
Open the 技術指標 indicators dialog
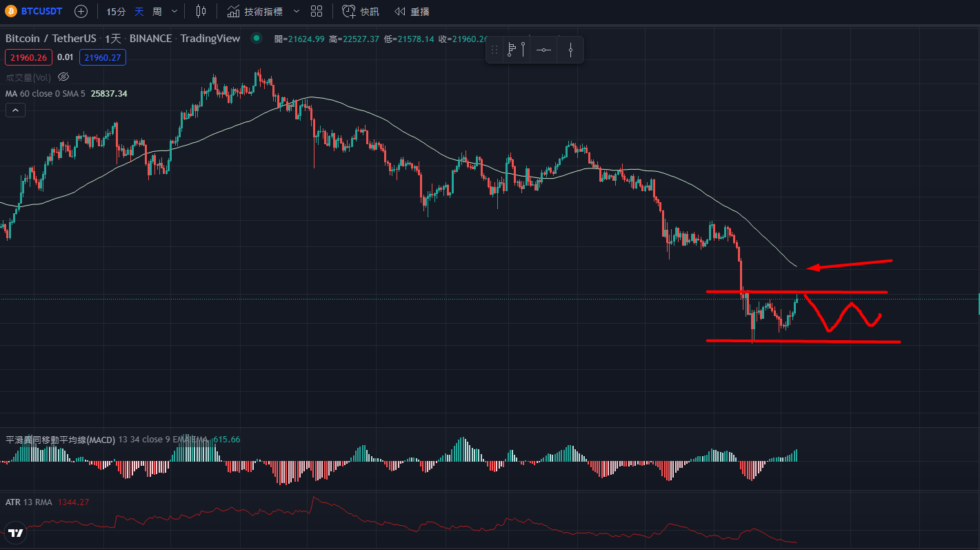pyautogui.click(x=254, y=11)
